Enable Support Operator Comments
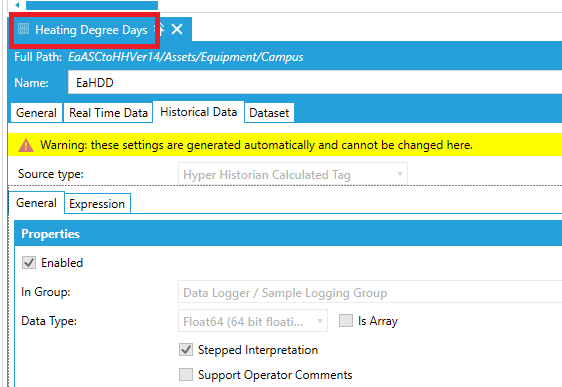The image size is (562, 387). pos(186,374)
